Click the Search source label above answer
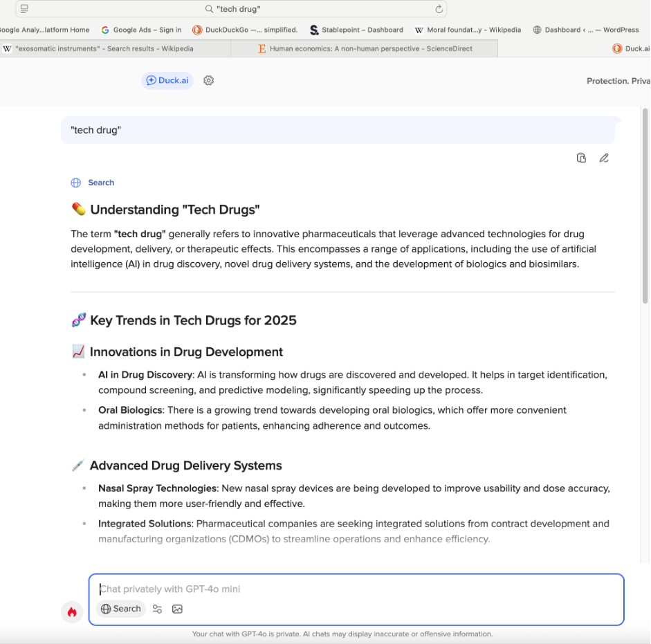The height and width of the screenshot is (644, 651). 100,183
